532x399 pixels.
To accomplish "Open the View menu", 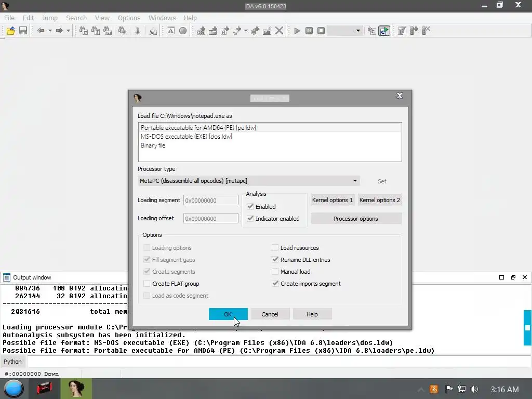I will point(102,18).
